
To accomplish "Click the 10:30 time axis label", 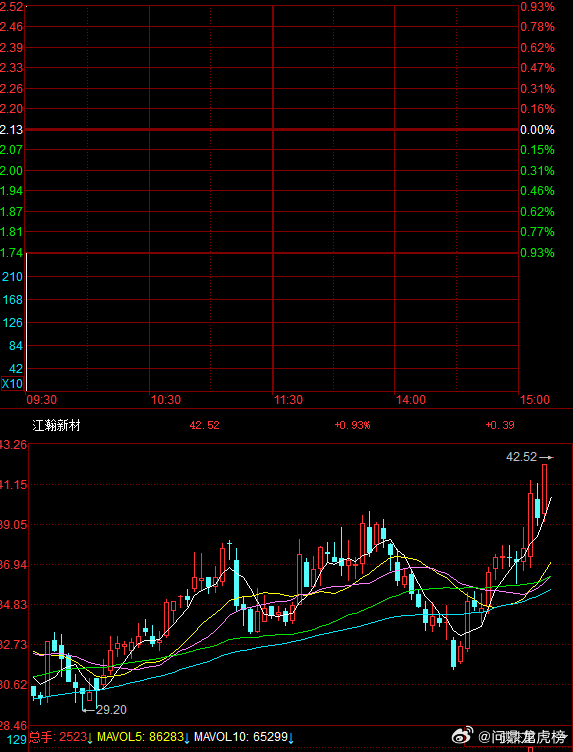I will (165, 400).
